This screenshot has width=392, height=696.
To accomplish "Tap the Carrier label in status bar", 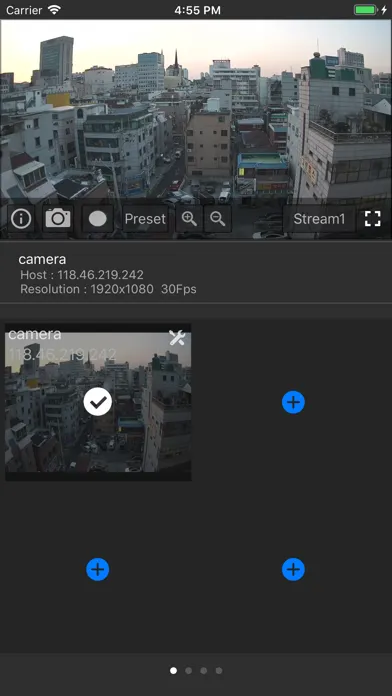I will pyautogui.click(x=24, y=10).
